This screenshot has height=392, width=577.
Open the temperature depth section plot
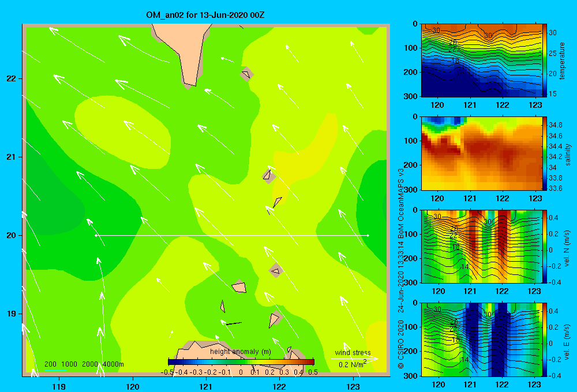(482, 61)
